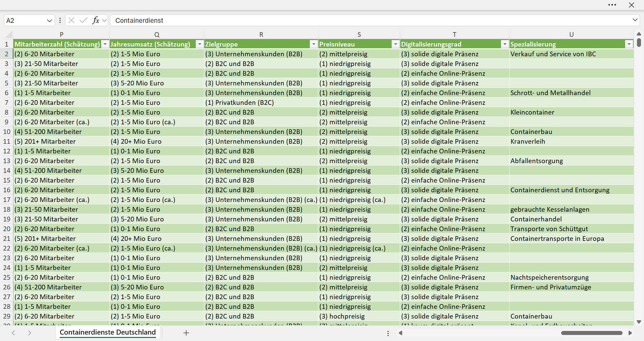Open the insert function fx button
The width and height of the screenshot is (644, 341).
click(96, 20)
